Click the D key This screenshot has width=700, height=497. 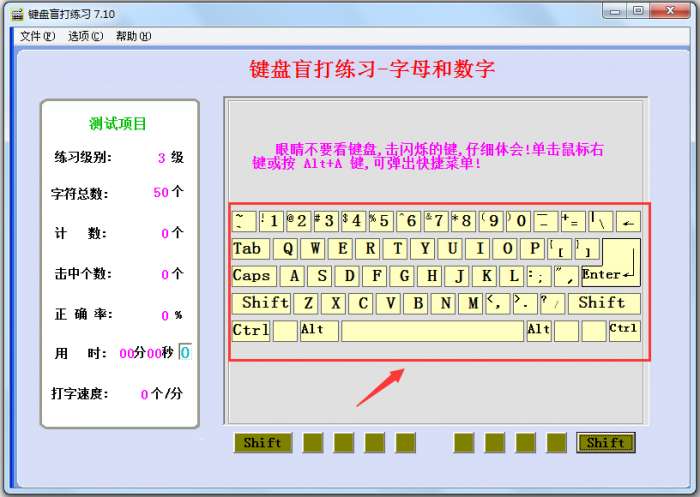pos(349,276)
